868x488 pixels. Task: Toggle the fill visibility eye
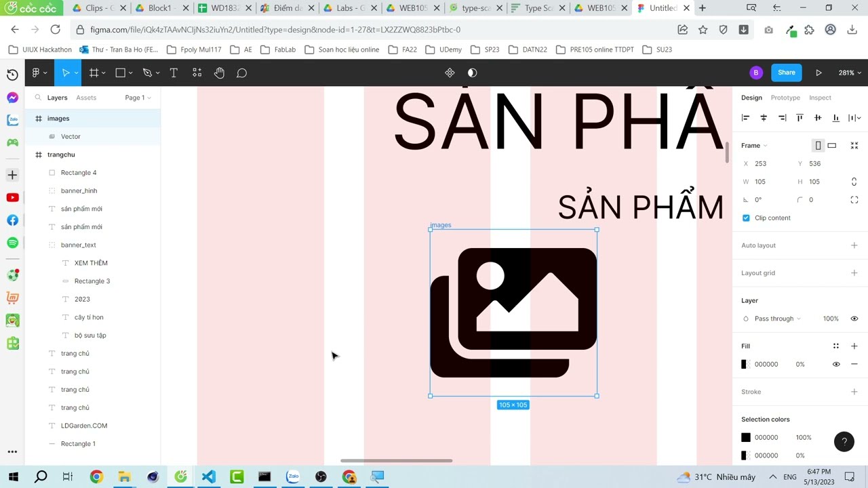pyautogui.click(x=836, y=364)
